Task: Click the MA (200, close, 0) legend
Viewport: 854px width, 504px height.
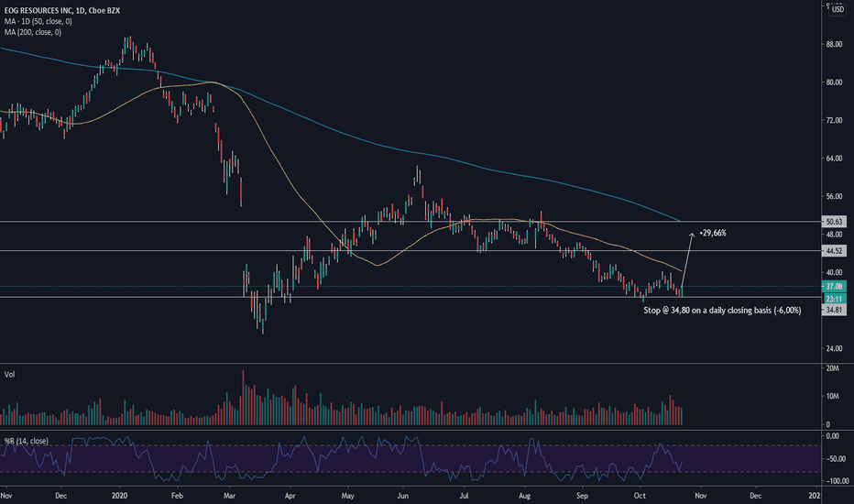Action: click(33, 32)
